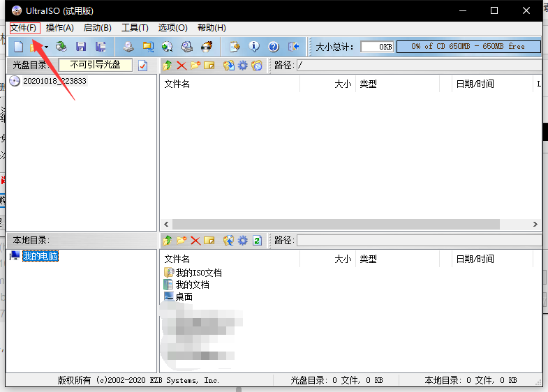Image resolution: width=548 pixels, height=392 pixels.
Task: Click the Save As multi-floppy icon
Action: pos(101,47)
